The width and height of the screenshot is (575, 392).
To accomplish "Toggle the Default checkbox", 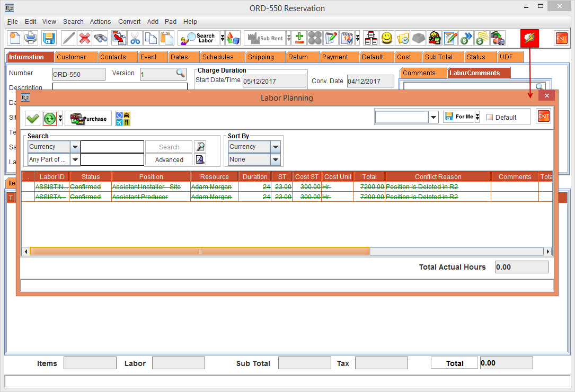I will (x=490, y=117).
